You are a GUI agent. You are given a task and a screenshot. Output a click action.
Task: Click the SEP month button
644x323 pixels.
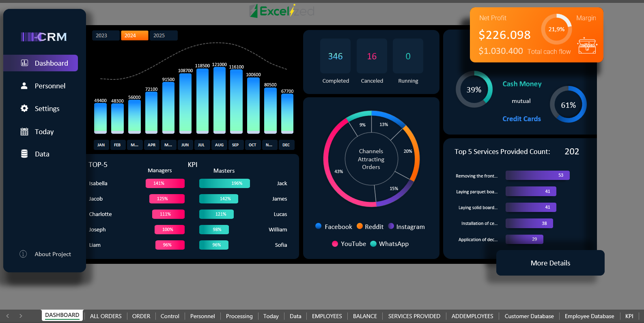click(x=235, y=145)
